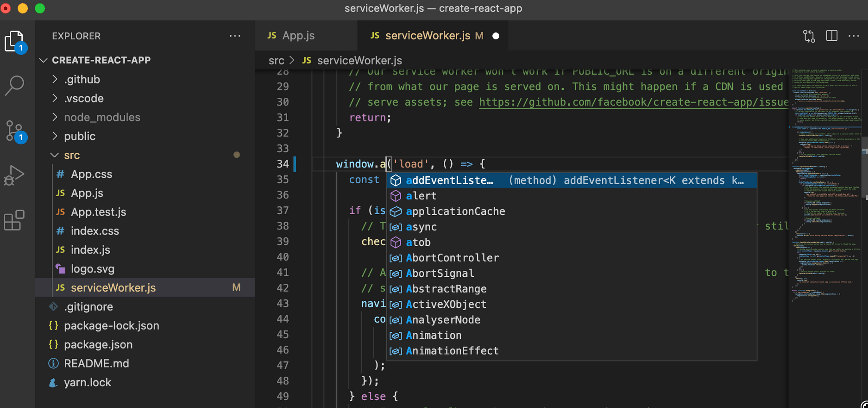The width and height of the screenshot is (868, 408).
Task: Switch to the App.js editor tab
Action: click(306, 36)
